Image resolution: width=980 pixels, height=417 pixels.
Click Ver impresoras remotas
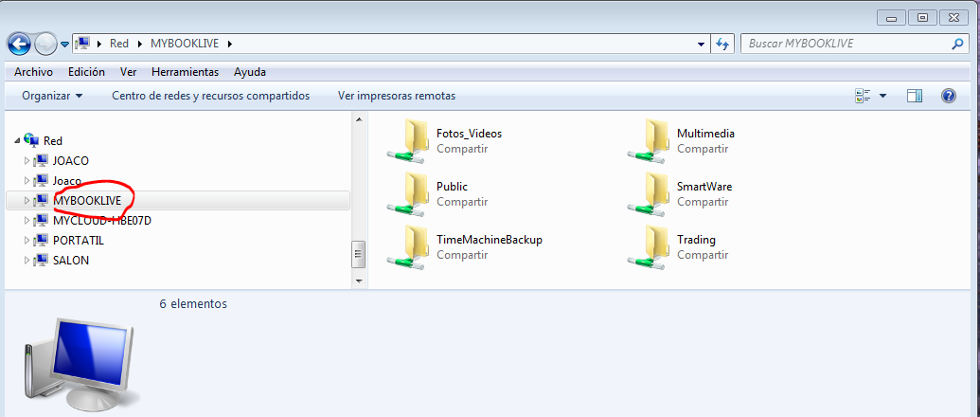(x=396, y=96)
